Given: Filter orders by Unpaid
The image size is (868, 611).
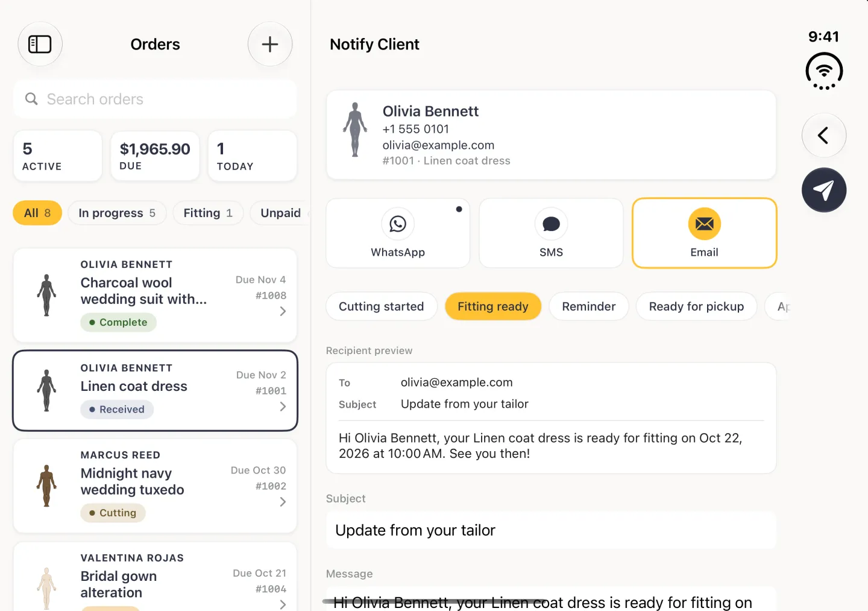Looking at the screenshot, I should point(280,213).
